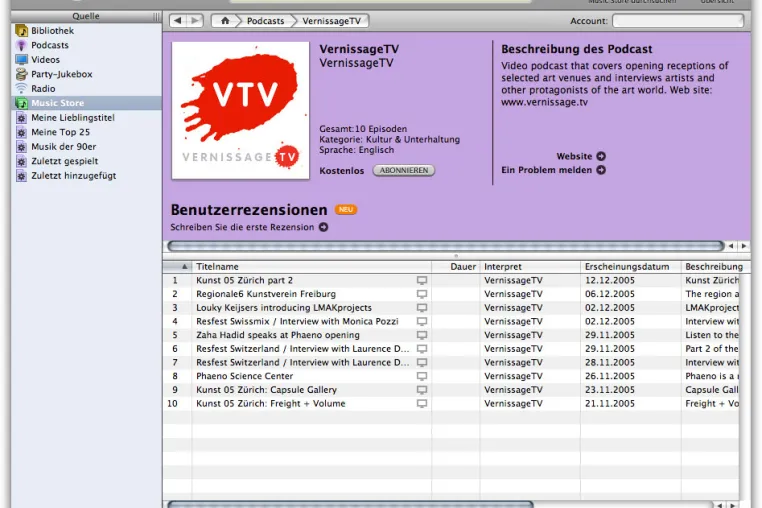Subscribe with the ABONNIEREN button
The image size is (762, 508).
coord(404,171)
